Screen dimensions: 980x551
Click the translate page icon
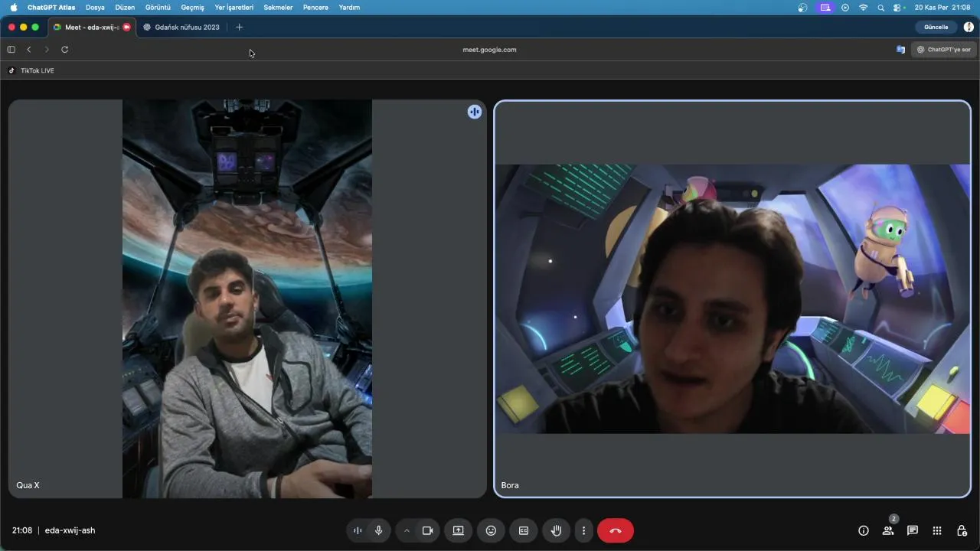tap(900, 50)
